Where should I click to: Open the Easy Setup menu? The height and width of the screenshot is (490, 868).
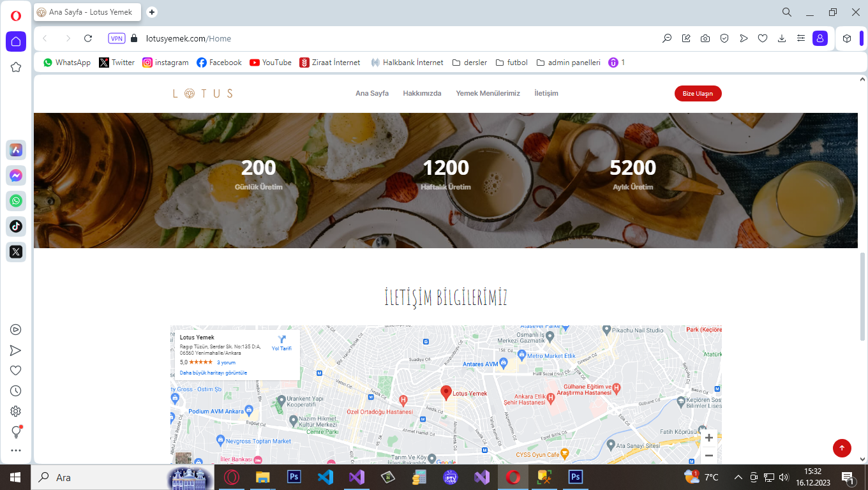[801, 38]
